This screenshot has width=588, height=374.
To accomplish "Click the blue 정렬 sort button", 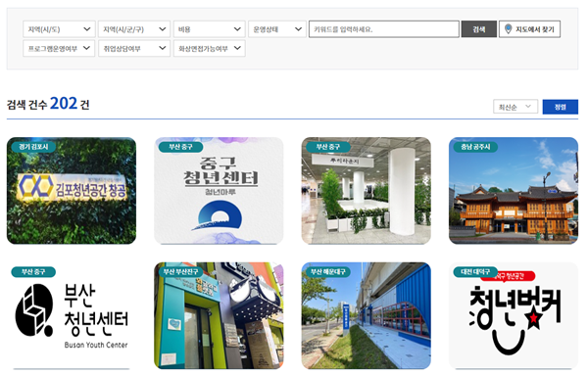I will point(561,107).
